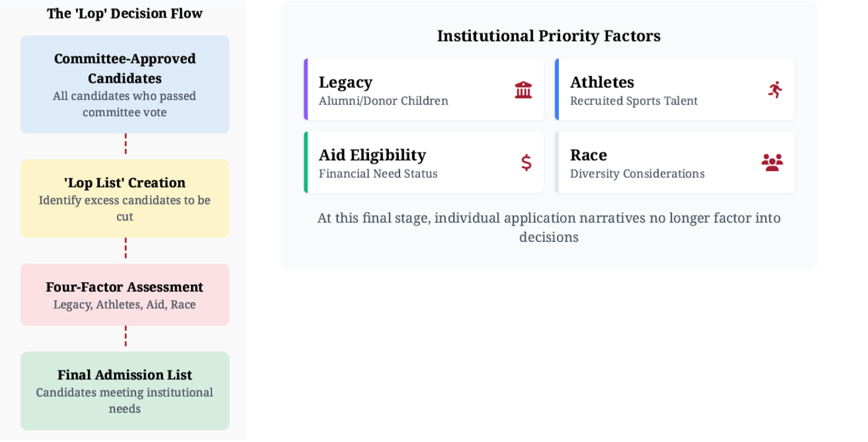The image size is (868, 442).
Task: Click the Final Admission List box
Action: [125, 391]
